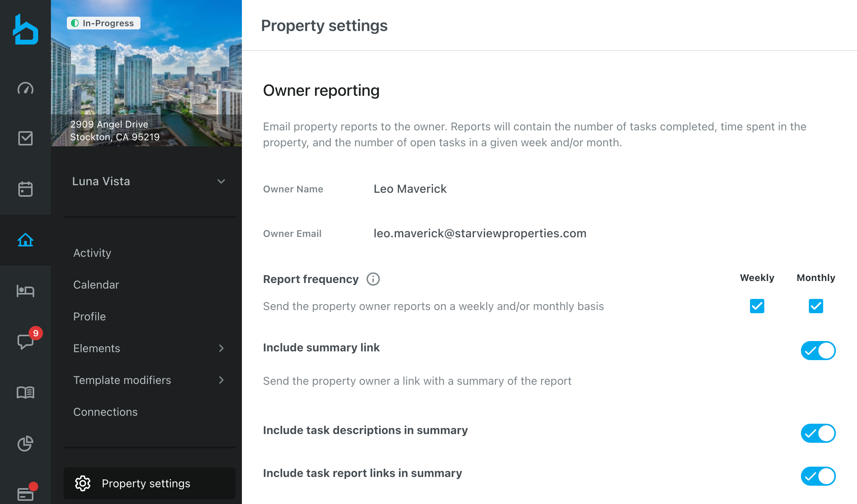Expand the Template modifiers submenu chevron
Image resolution: width=857 pixels, height=504 pixels.
221,380
